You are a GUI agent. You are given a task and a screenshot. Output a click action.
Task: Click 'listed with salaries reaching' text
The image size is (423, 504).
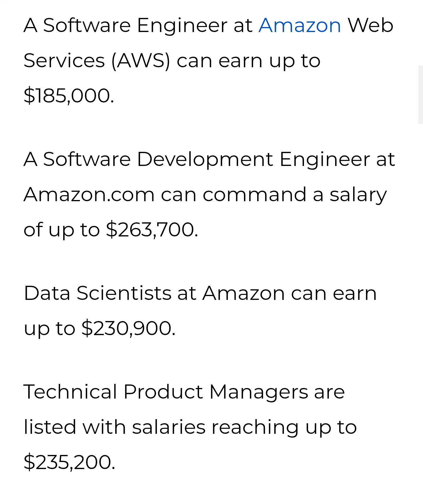[x=161, y=428]
